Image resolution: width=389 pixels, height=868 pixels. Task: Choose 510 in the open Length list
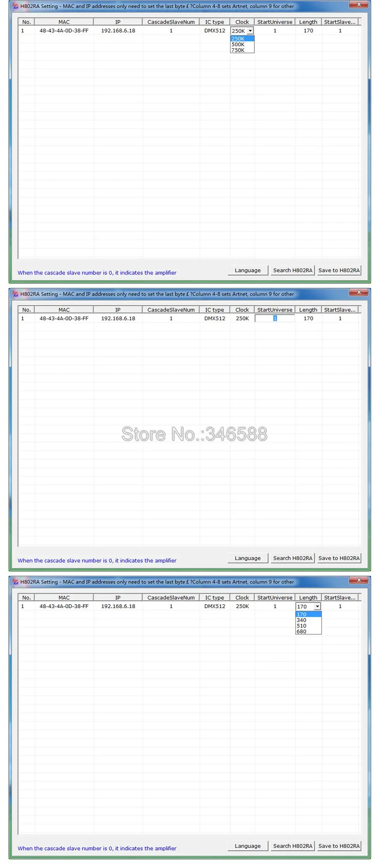pos(308,626)
